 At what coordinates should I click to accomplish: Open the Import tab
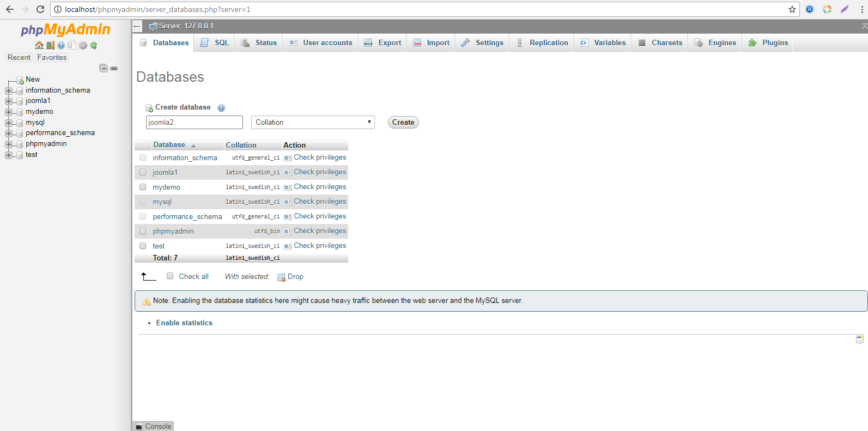tap(432, 43)
